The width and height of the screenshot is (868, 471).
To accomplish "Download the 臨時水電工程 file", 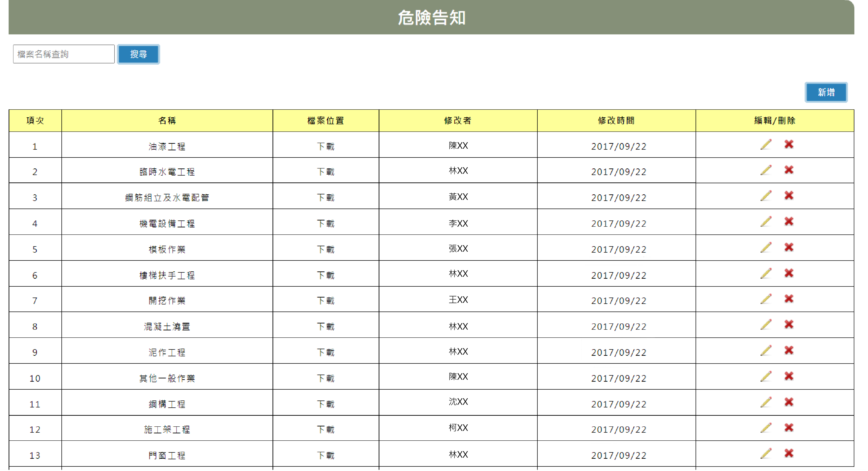I will pos(326,172).
